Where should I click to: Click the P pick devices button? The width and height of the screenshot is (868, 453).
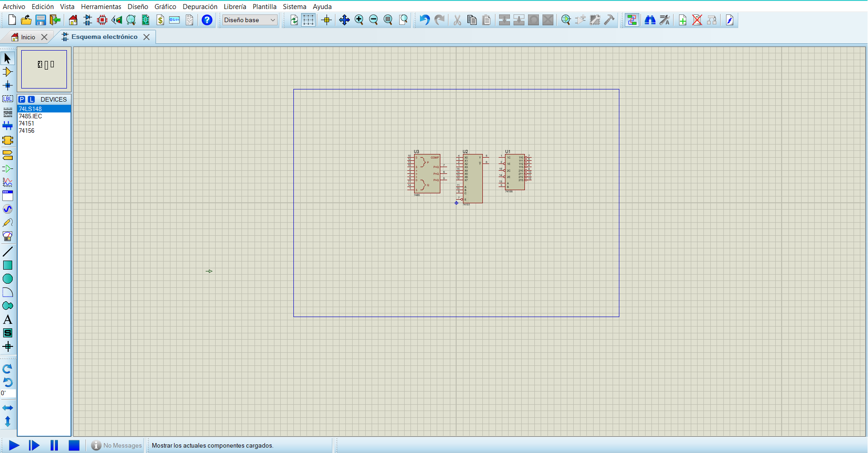pyautogui.click(x=22, y=99)
